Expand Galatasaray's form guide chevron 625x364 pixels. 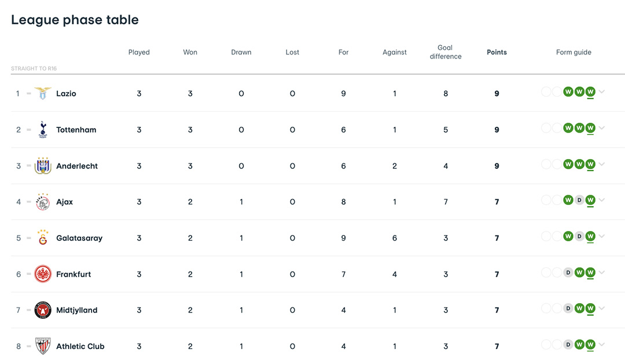pyautogui.click(x=602, y=236)
